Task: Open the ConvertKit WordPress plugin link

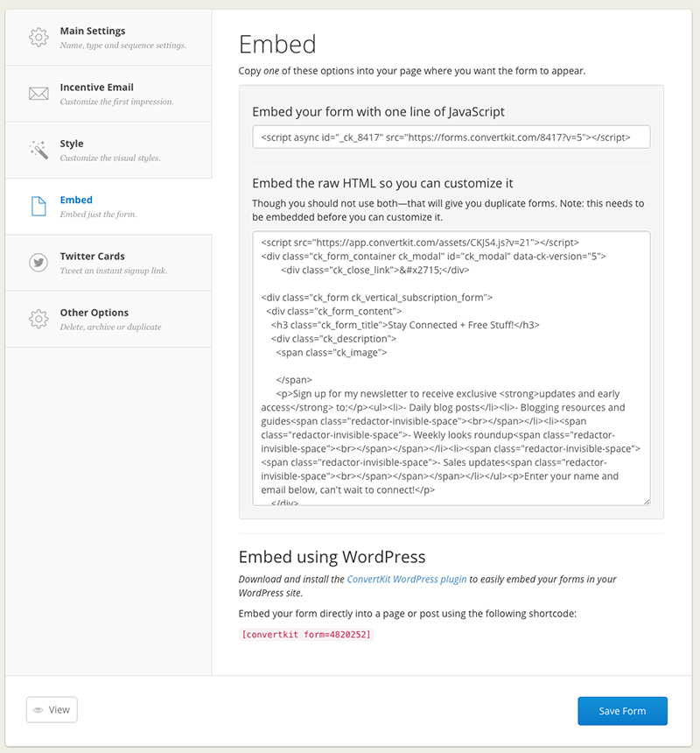Action: pyautogui.click(x=406, y=579)
